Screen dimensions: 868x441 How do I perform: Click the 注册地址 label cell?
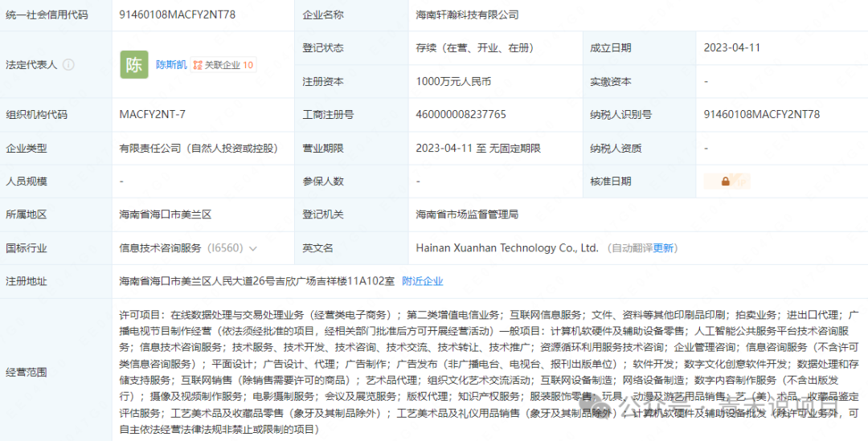56,281
